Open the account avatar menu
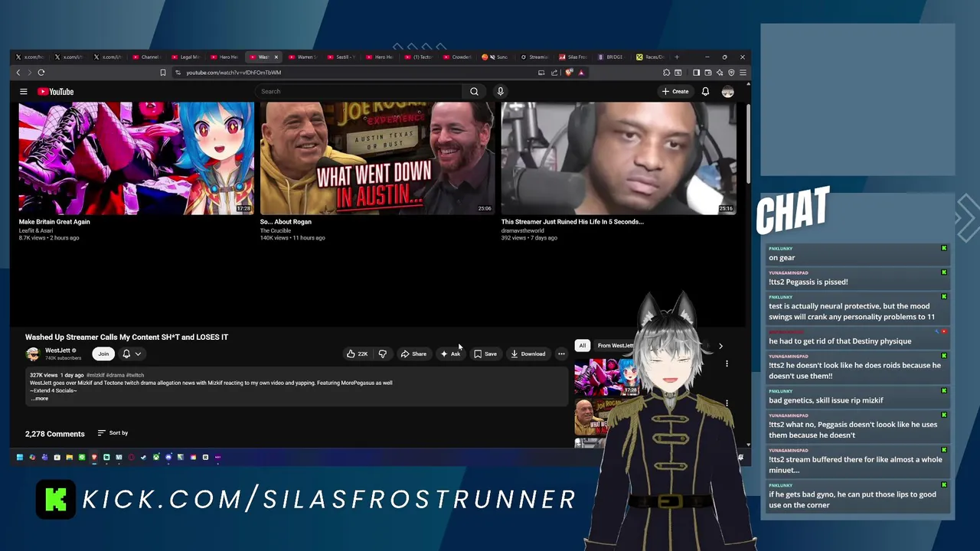Viewport: 980px width, 551px height. pyautogui.click(x=728, y=91)
